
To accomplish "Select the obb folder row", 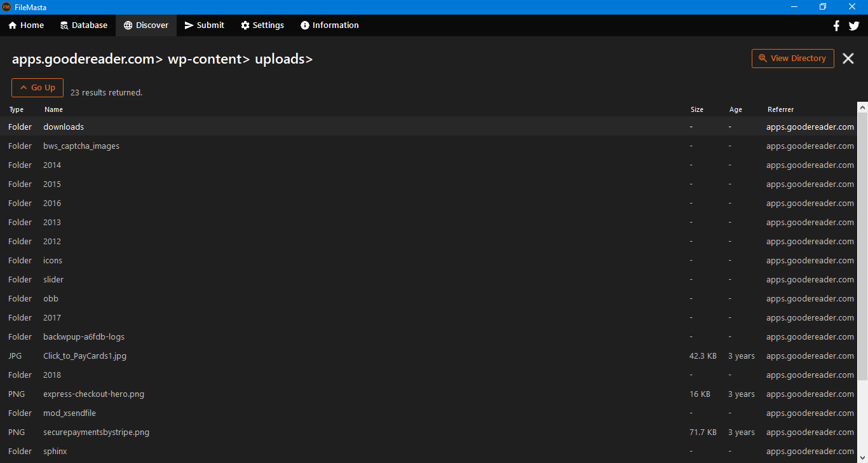I will [429, 298].
